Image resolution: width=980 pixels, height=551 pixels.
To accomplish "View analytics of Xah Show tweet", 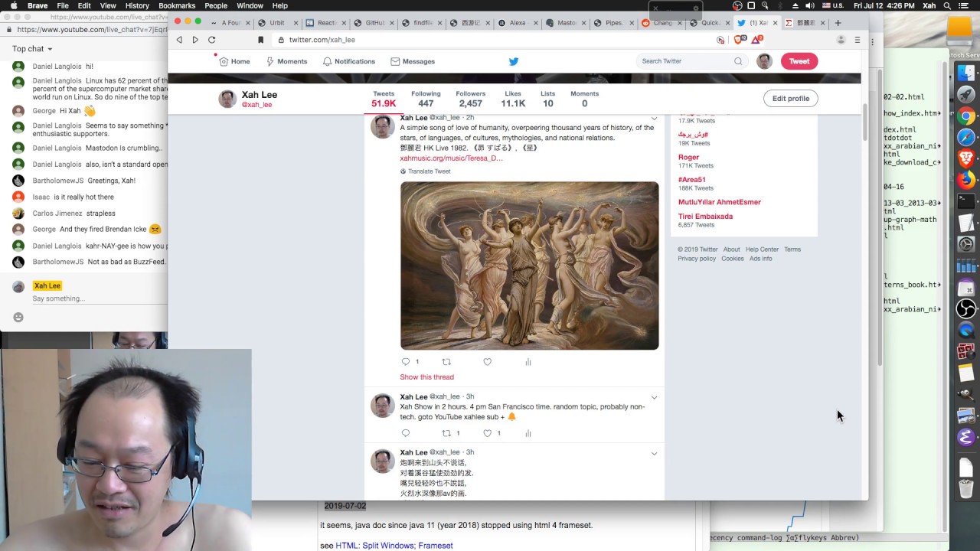I will pyautogui.click(x=528, y=433).
